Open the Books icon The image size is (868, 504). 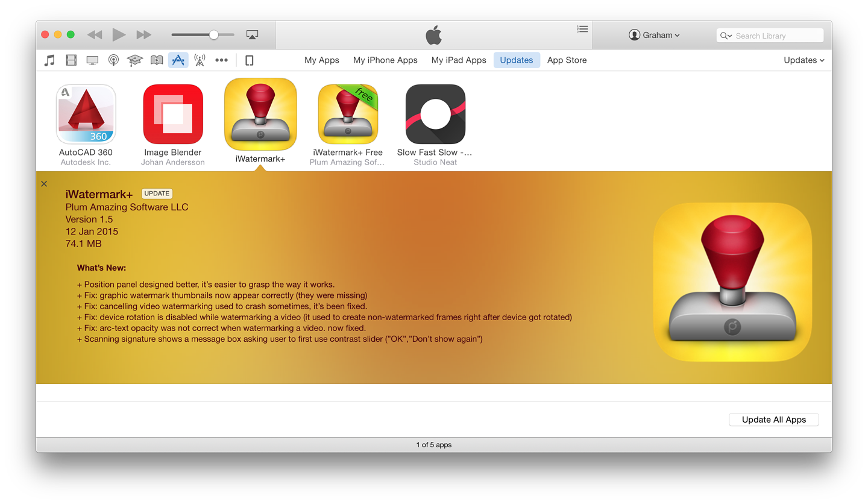pyautogui.click(x=157, y=60)
